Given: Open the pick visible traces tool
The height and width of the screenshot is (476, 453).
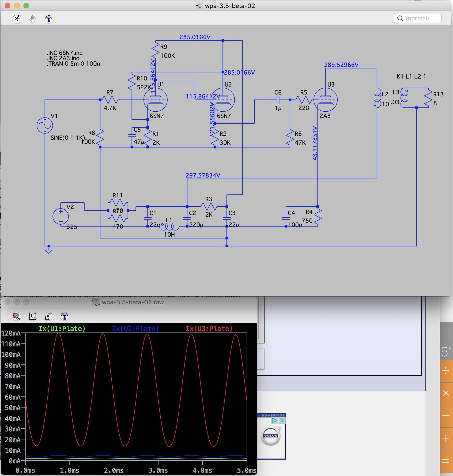Looking at the screenshot, I should click(x=48, y=316).
